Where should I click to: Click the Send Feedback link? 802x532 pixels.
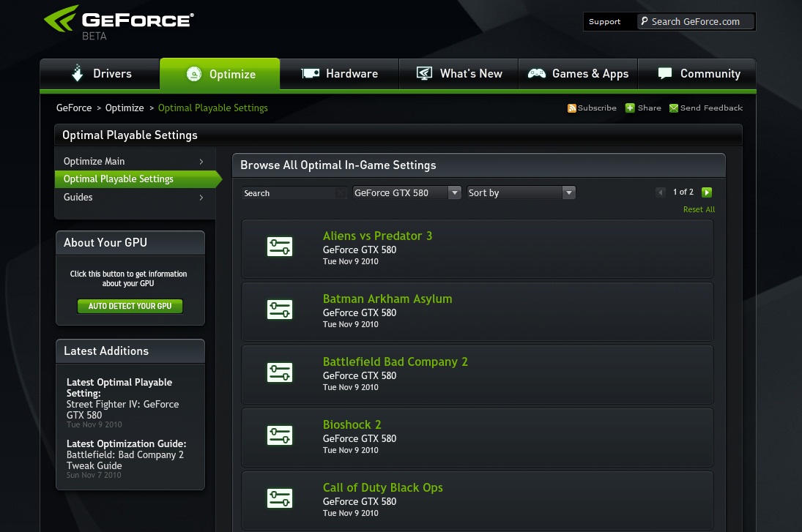click(711, 108)
